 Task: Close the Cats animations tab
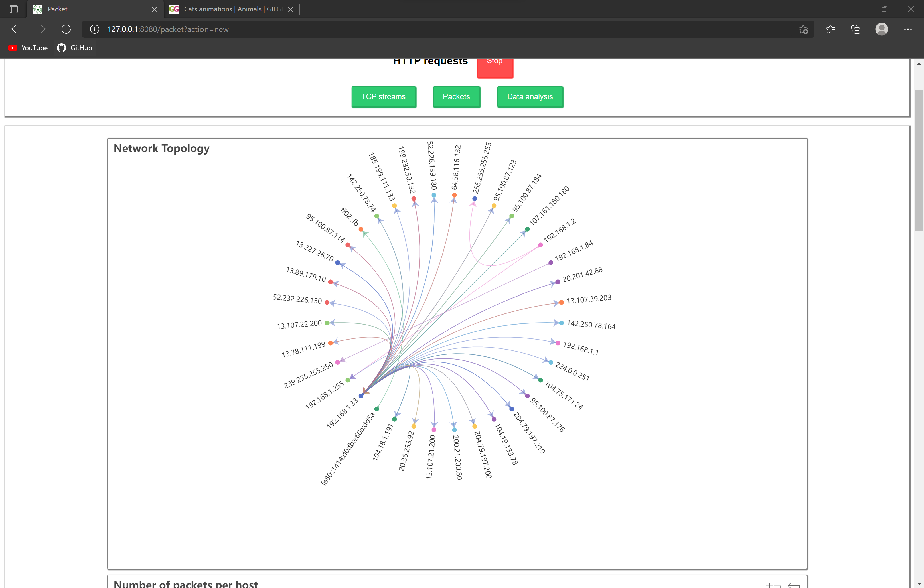291,9
